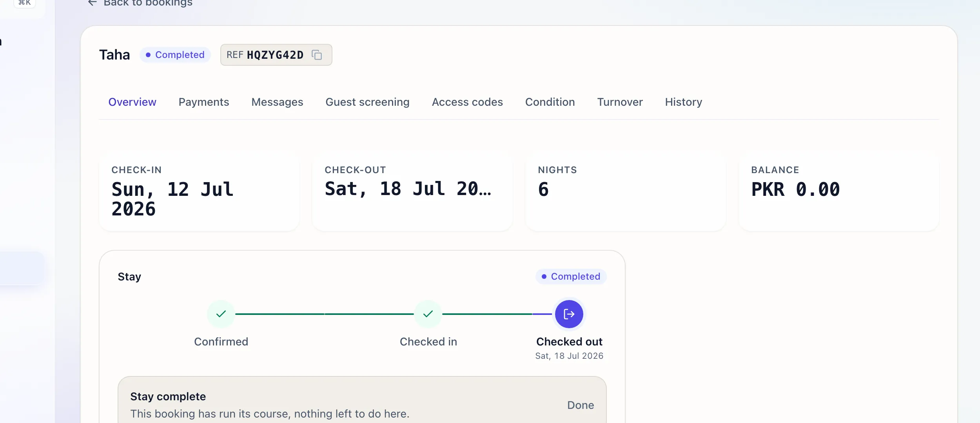Click the Checked out date Sat, 18 Jul 2026
Image resolution: width=980 pixels, height=423 pixels.
point(569,356)
